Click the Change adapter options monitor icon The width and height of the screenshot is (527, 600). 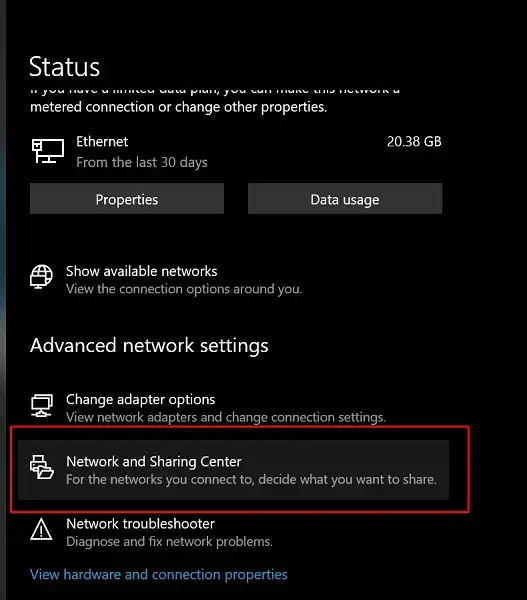42,406
